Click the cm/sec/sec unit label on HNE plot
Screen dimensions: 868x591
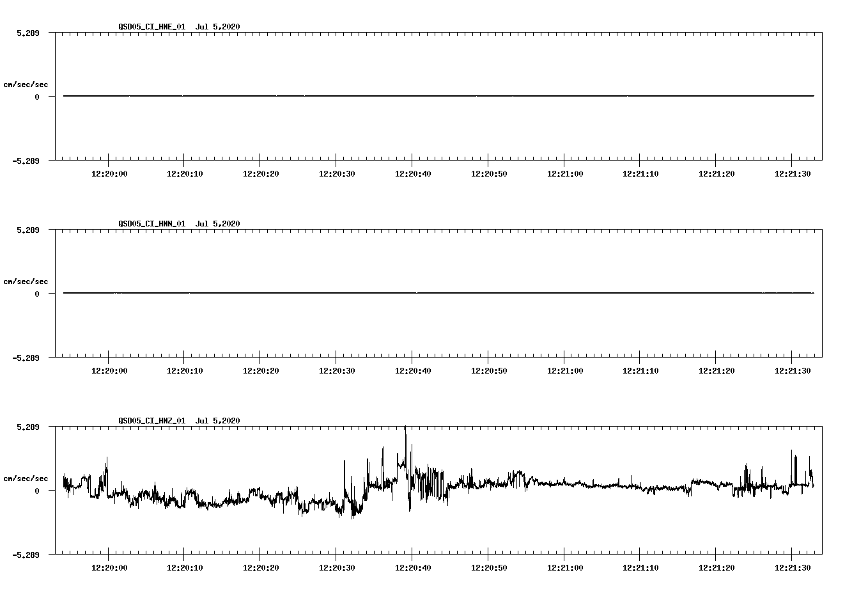point(26,84)
